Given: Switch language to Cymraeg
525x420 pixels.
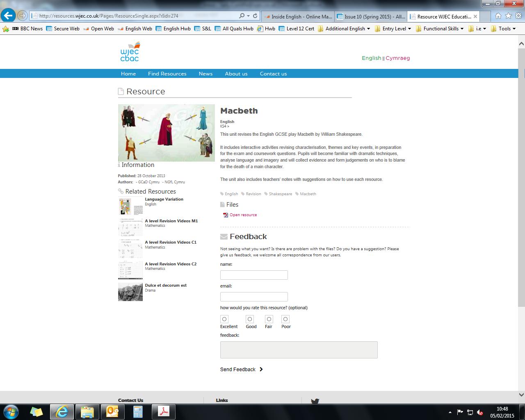Looking at the screenshot, I should (398, 58).
